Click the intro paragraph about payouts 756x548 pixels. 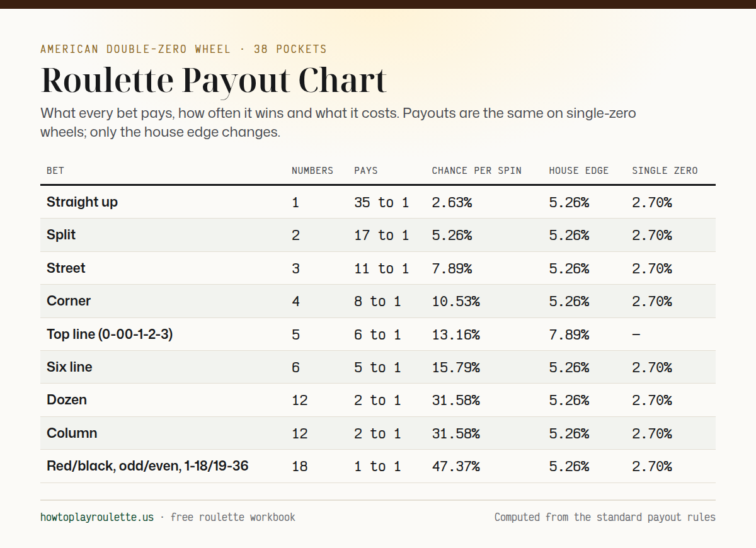[338, 123]
